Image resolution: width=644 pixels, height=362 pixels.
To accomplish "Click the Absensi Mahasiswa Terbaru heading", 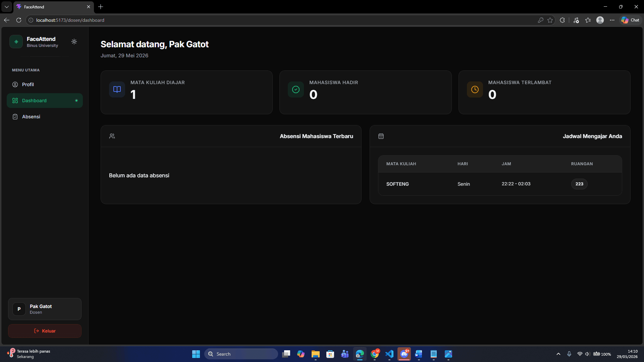I will 316,136.
